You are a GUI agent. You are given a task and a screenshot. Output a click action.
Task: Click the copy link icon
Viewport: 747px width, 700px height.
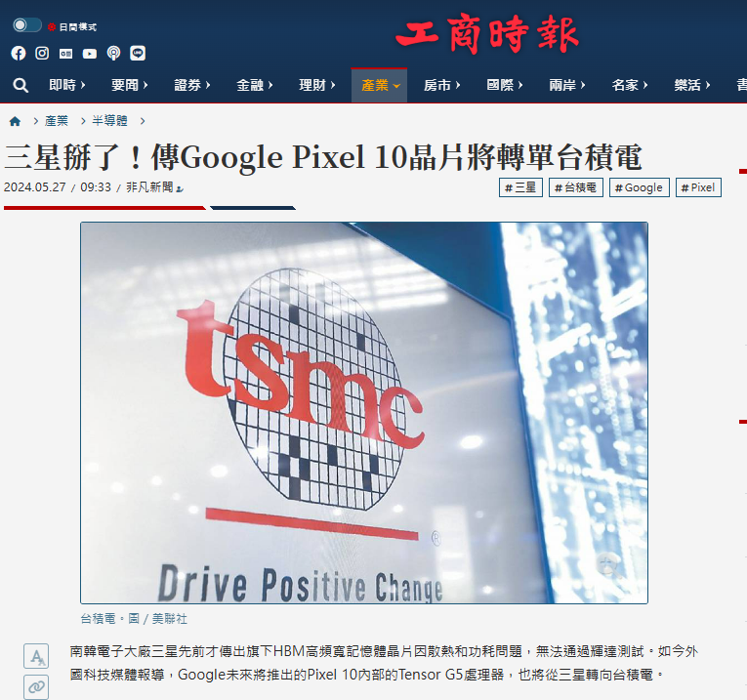(x=36, y=687)
